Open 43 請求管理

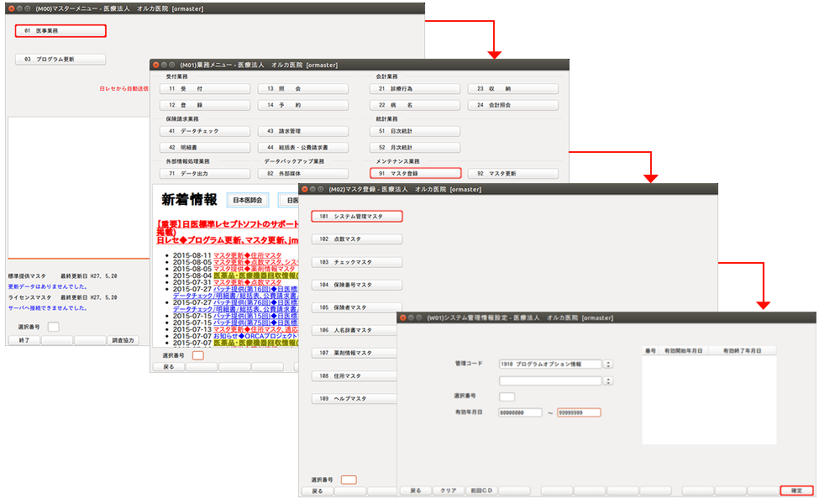[x=303, y=131]
